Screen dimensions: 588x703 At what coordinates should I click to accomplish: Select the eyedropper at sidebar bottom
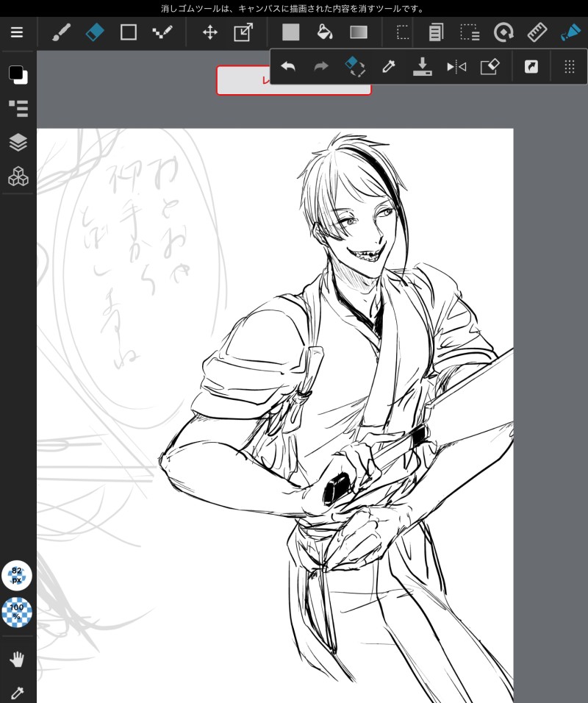pyautogui.click(x=17, y=693)
